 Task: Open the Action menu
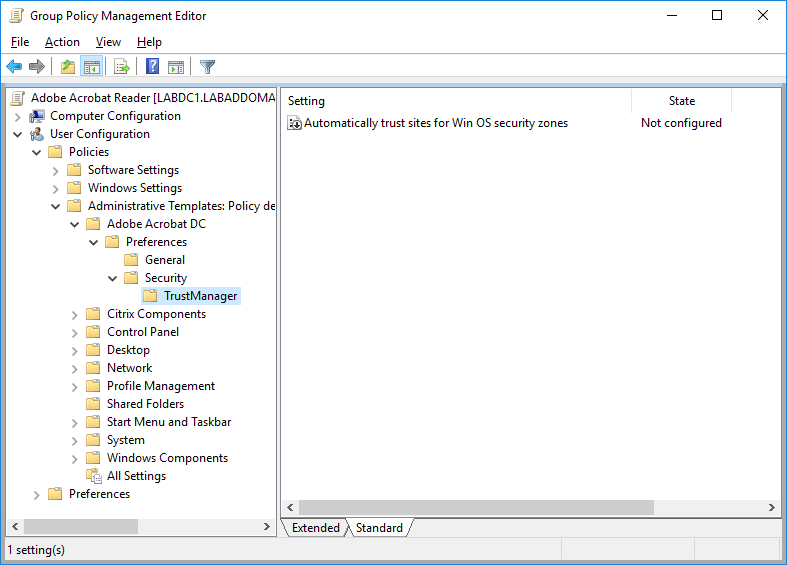point(62,42)
